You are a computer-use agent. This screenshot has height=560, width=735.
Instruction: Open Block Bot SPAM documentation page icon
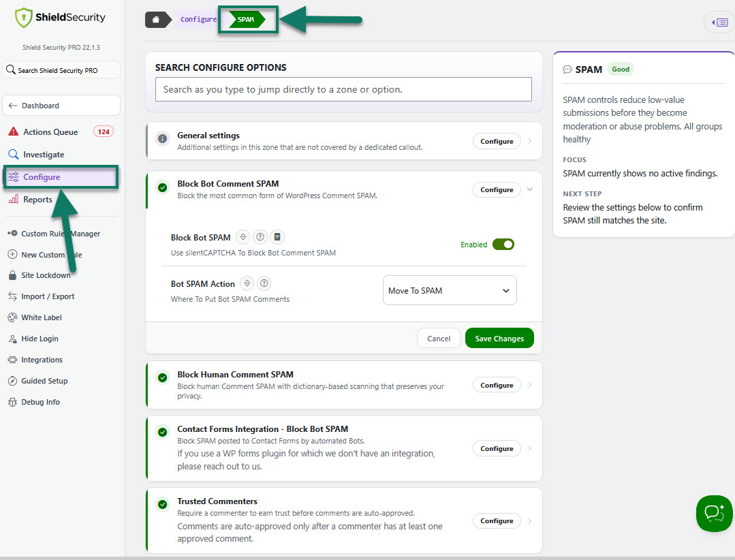(277, 237)
